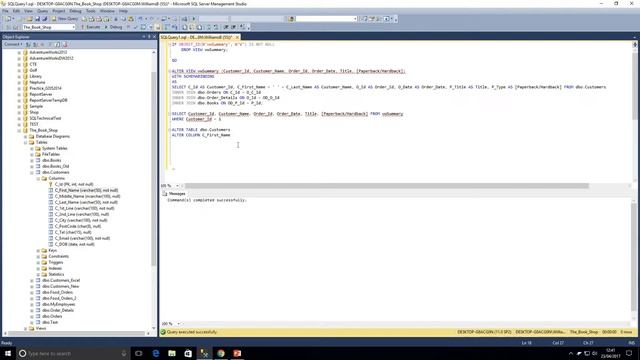Click the dbo.Books table icon

(x=38, y=160)
